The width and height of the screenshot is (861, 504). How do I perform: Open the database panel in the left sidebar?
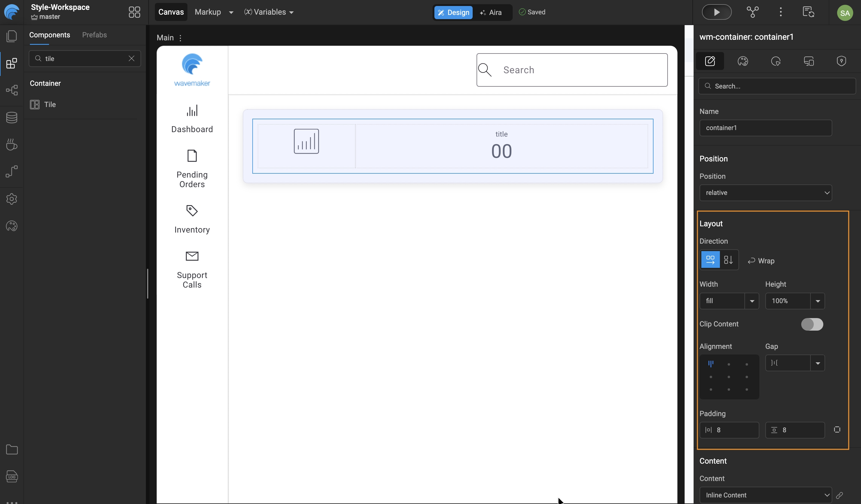point(12,118)
